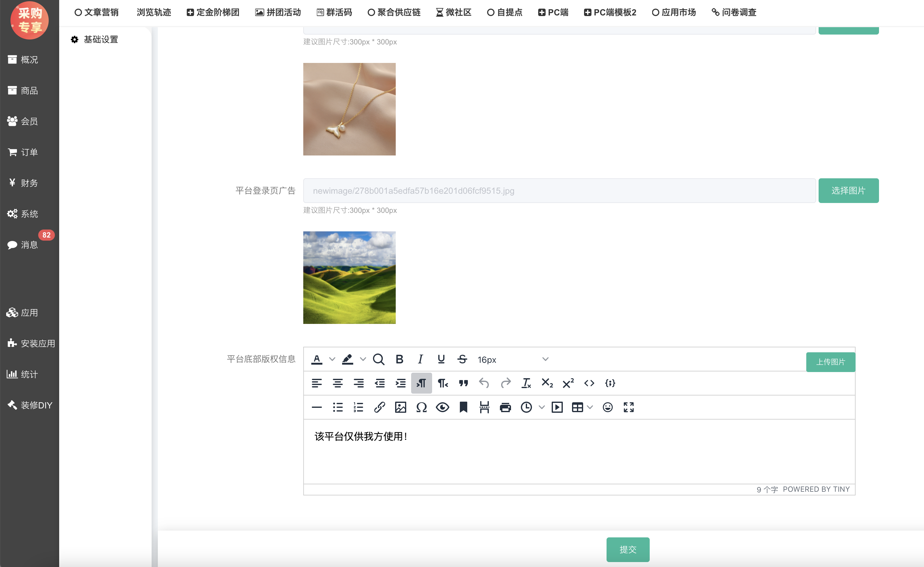Apply italic formatting in the editor
This screenshot has width=924, height=567.
420,359
